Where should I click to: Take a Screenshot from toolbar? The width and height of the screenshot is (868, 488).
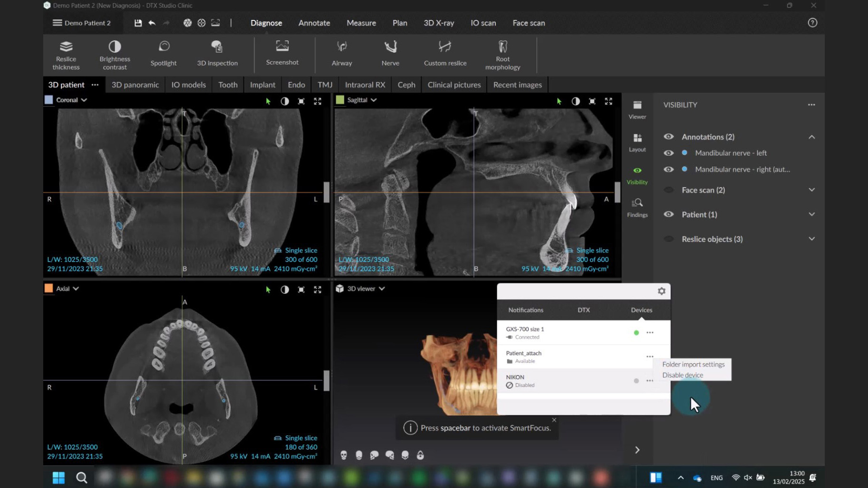282,53
